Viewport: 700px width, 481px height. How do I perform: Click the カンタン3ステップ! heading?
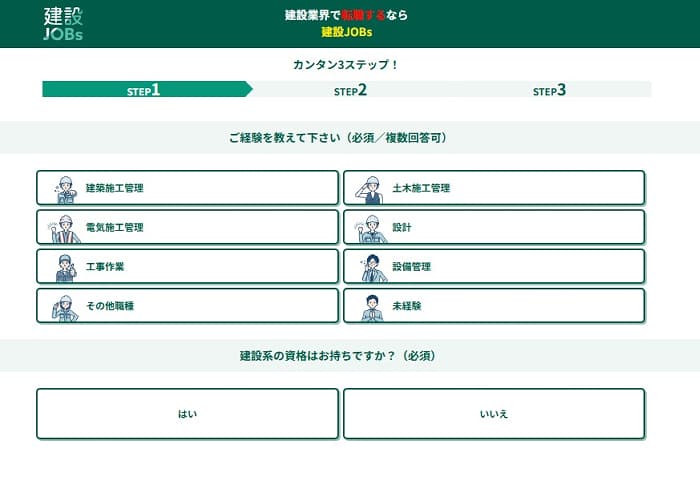(x=345, y=65)
